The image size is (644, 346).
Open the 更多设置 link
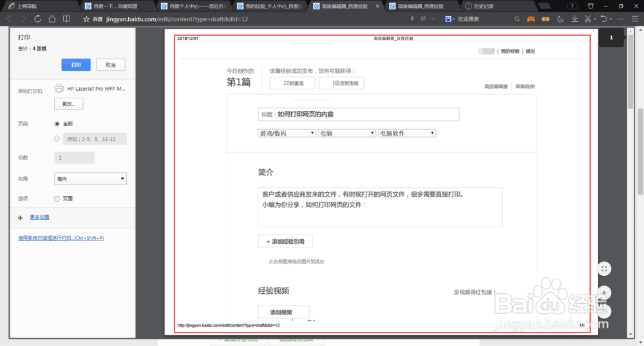point(39,217)
